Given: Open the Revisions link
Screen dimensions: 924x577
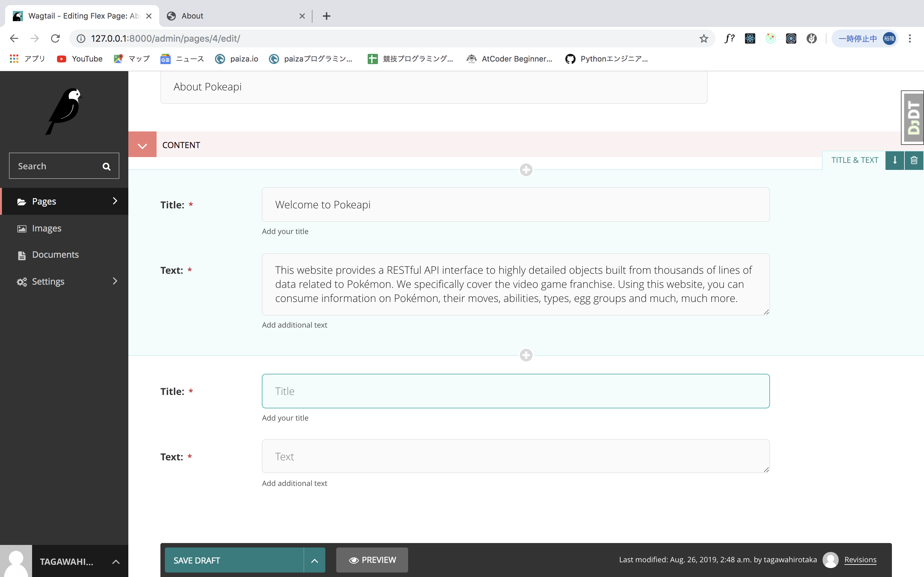Looking at the screenshot, I should coord(860,560).
